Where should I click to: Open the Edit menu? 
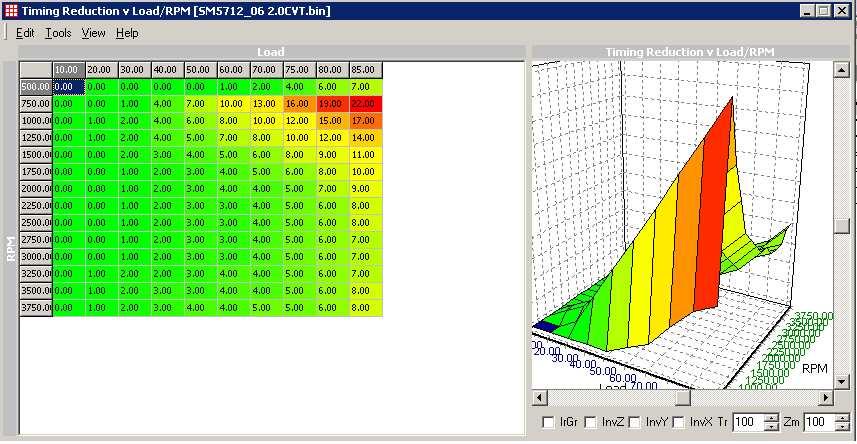[25, 33]
